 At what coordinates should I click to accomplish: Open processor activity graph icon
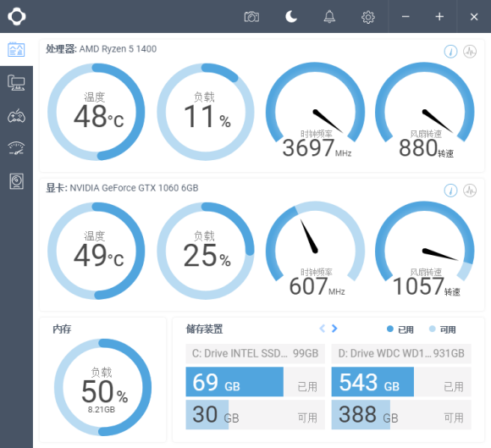[470, 51]
